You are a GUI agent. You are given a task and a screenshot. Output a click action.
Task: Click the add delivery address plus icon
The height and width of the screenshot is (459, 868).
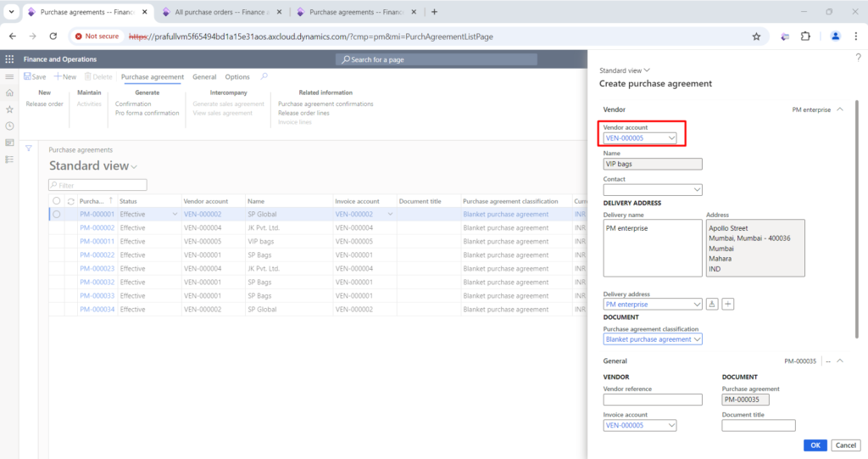pos(728,304)
